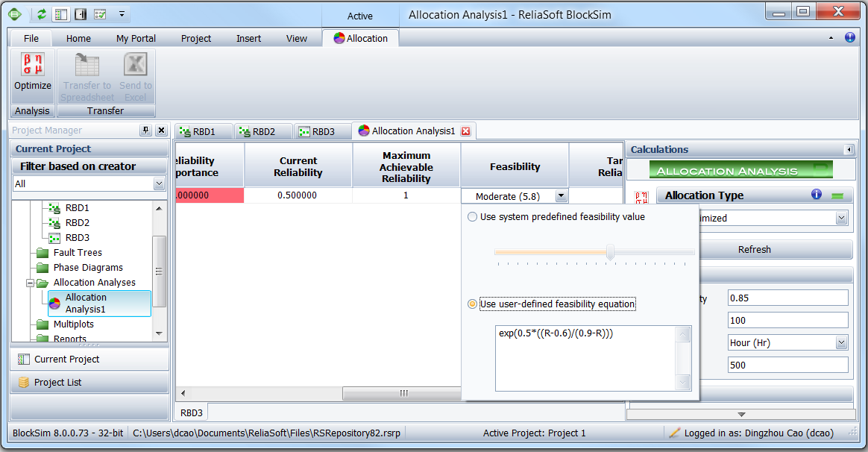The height and width of the screenshot is (452, 868).
Task: Pin the Project Manager panel
Action: pos(145,131)
